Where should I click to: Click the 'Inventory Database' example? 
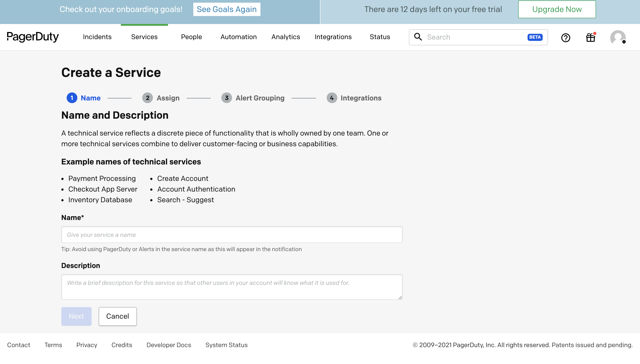tap(100, 200)
